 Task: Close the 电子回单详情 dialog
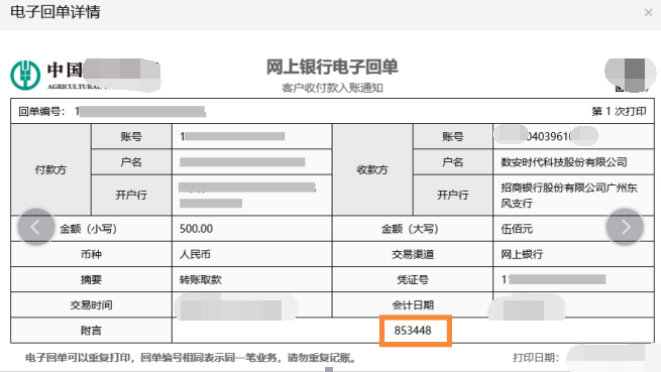[648, 13]
